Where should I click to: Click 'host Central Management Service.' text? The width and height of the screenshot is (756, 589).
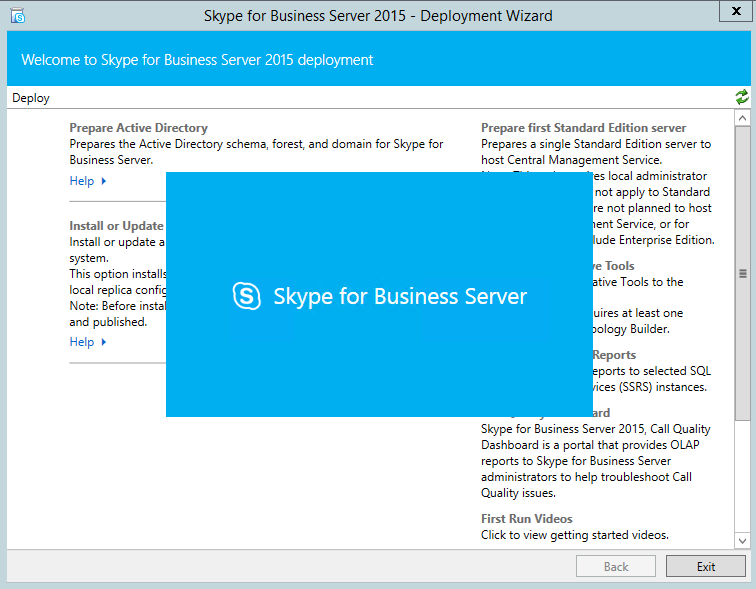[572, 160]
